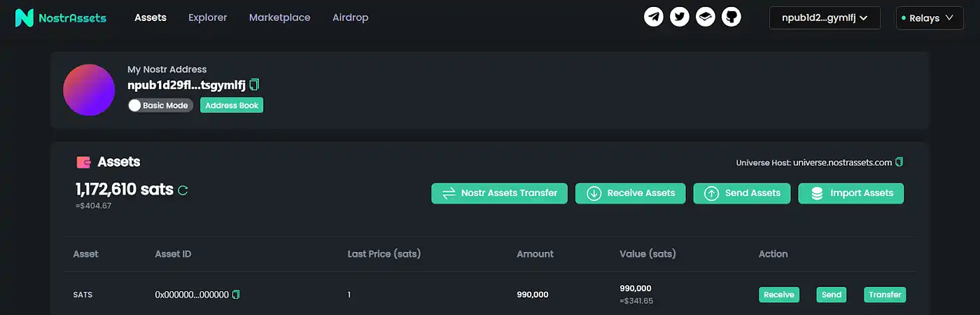
Task: Open the Address Book
Action: click(232, 106)
